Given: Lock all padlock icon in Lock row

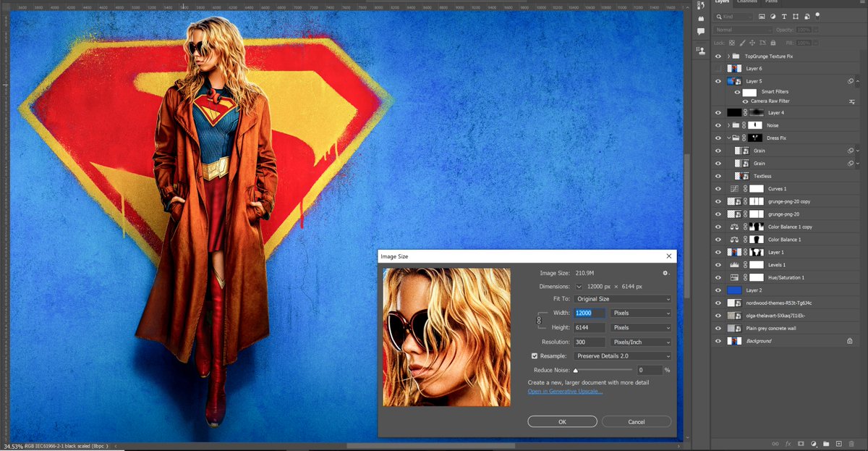Looking at the screenshot, I should tap(773, 43).
